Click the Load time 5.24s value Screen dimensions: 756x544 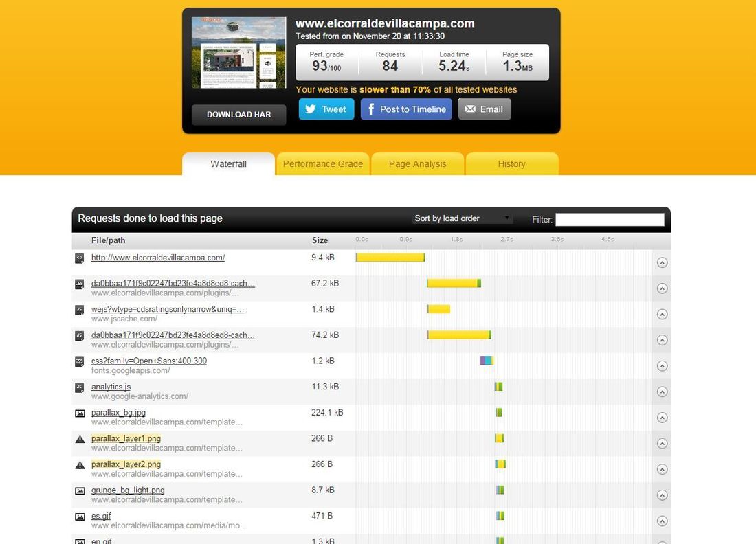click(x=454, y=66)
